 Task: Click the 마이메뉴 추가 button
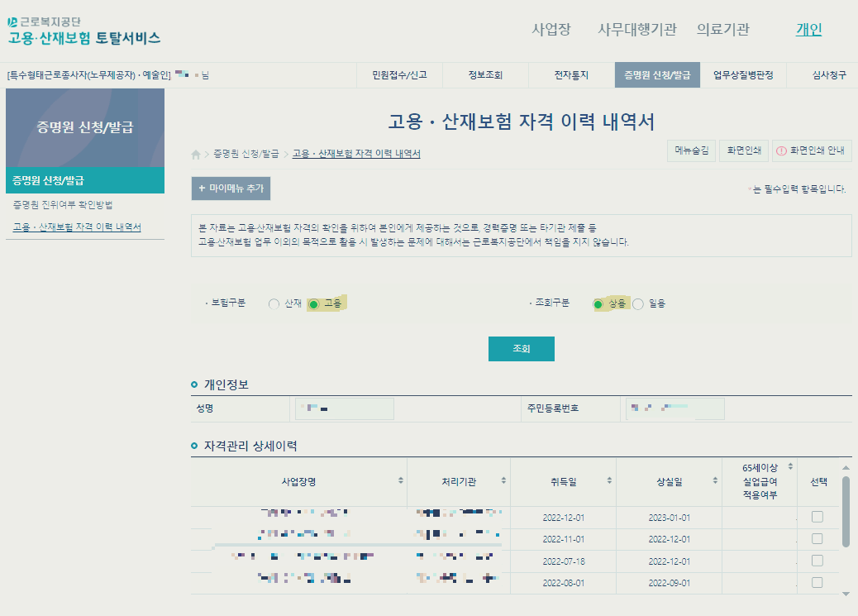tap(231, 189)
